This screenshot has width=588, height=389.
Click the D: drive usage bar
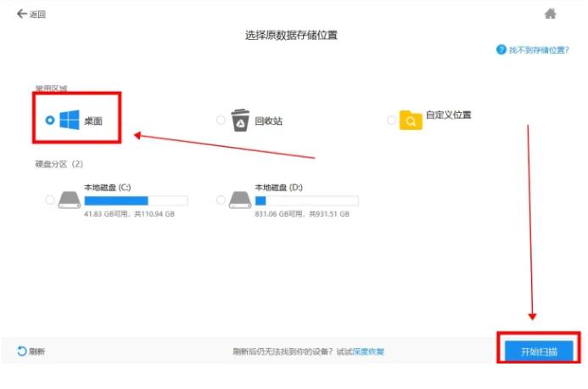307,201
